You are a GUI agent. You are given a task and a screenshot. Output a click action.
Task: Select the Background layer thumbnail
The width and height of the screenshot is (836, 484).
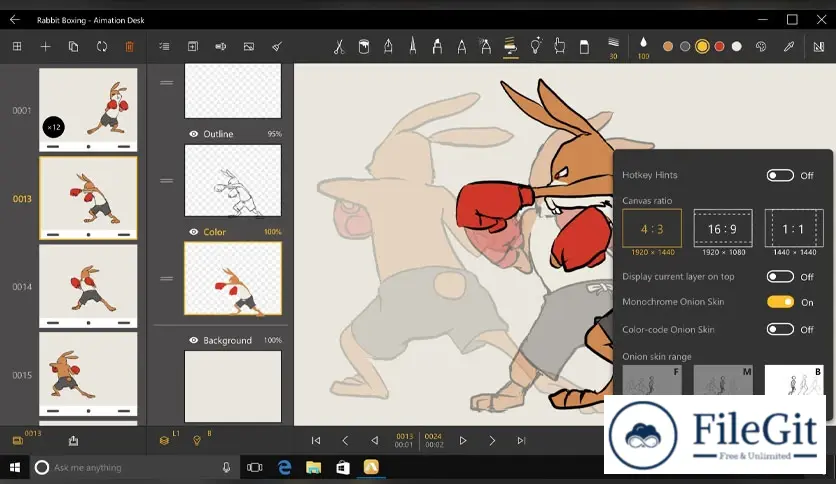[232, 386]
